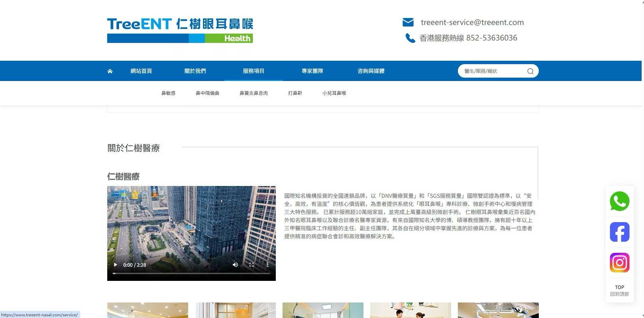Click the phone hotline icon
Viewport: 644px width, 318px height.
(410, 38)
